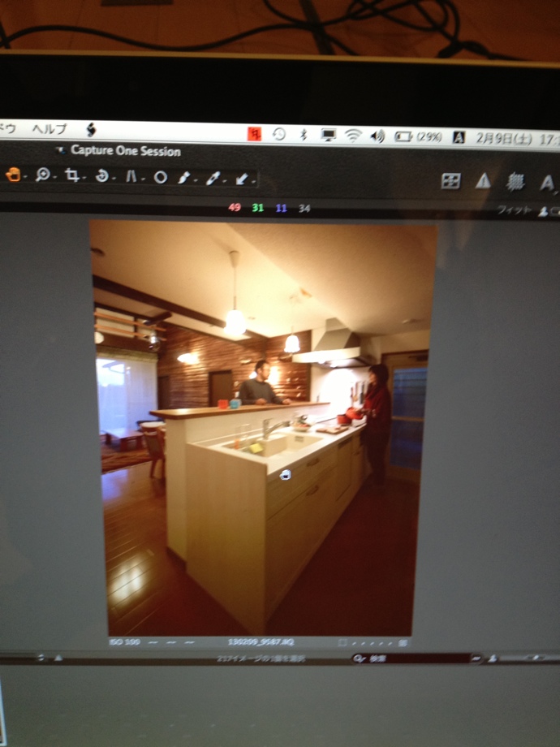Click the 34 luminance readout value

pos(304,209)
